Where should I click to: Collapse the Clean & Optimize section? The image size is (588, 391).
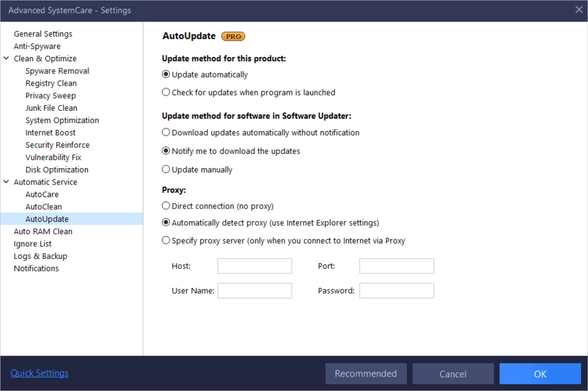pyautogui.click(x=6, y=58)
